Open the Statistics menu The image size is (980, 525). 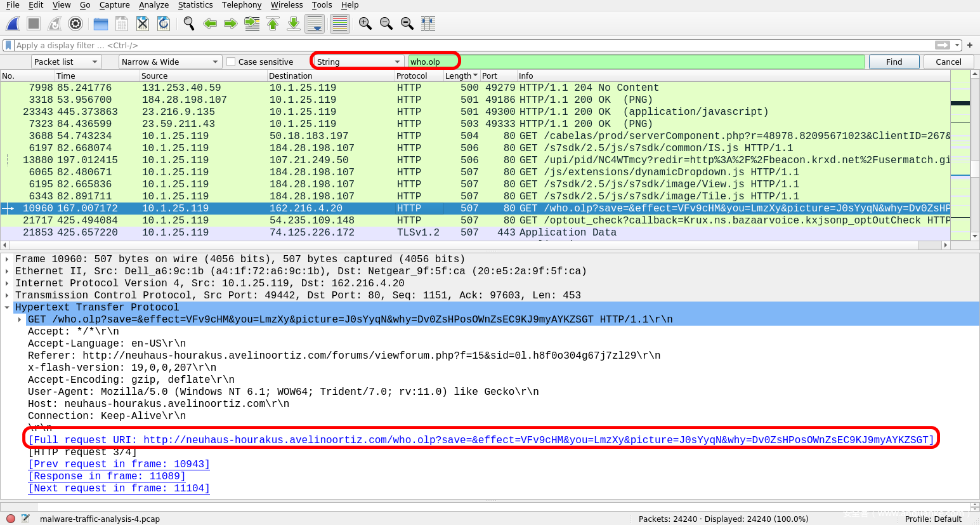click(195, 5)
